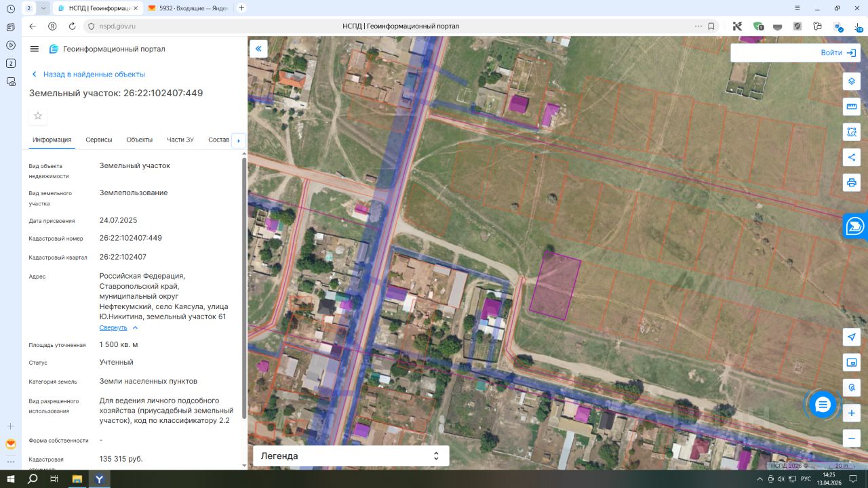Switch the РУС keyboard language indicator
The height and width of the screenshot is (488, 868).
(x=806, y=479)
